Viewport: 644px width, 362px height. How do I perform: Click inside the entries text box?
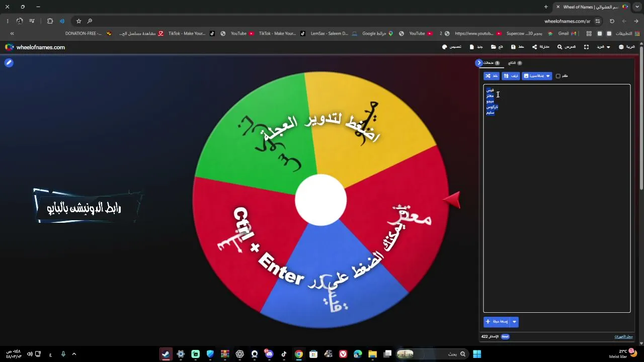556,199
